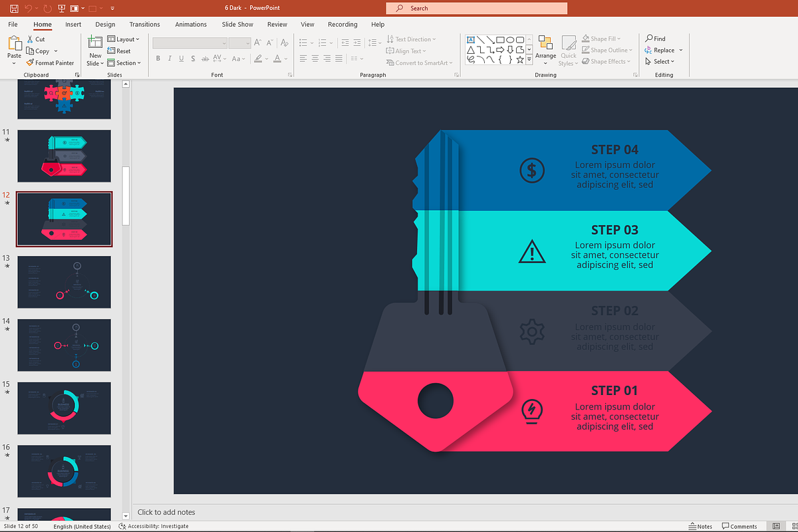
Task: Choose the right arrow shape in gallery
Action: click(x=500, y=50)
